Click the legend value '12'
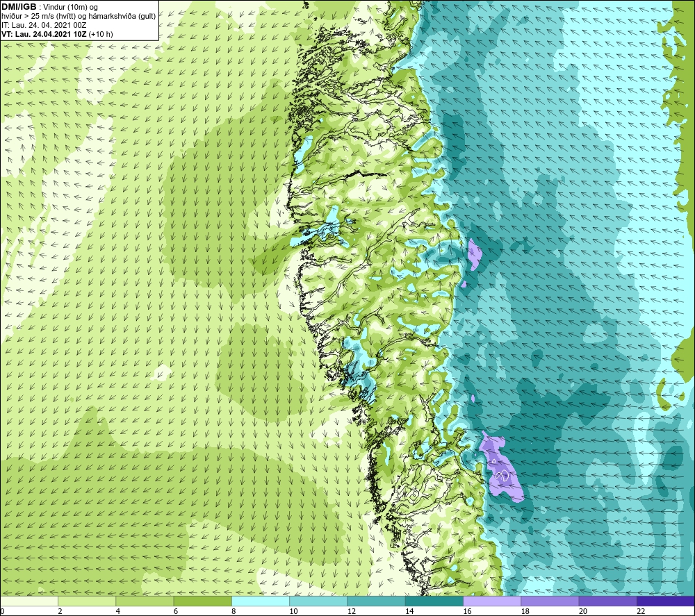695x616 pixels. pyautogui.click(x=352, y=612)
